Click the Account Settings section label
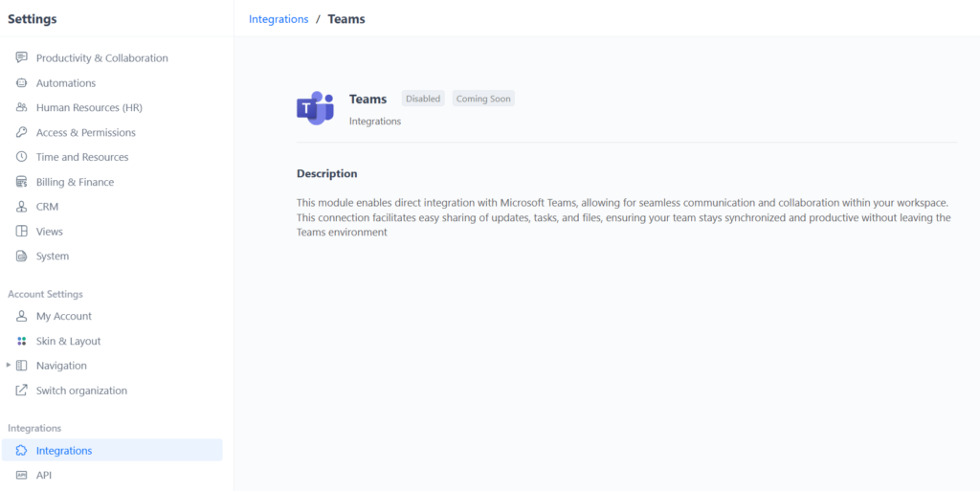This screenshot has width=980, height=491. point(45,294)
